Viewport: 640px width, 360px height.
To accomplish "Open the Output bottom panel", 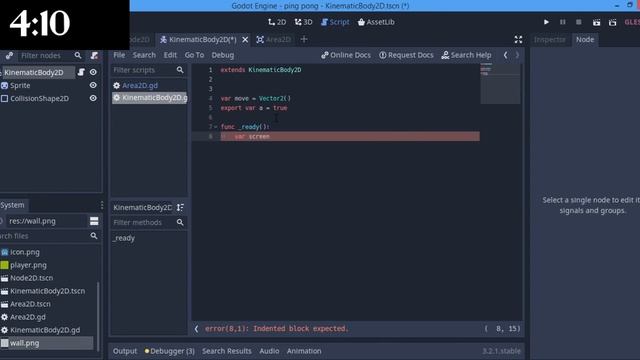I will pos(125,351).
